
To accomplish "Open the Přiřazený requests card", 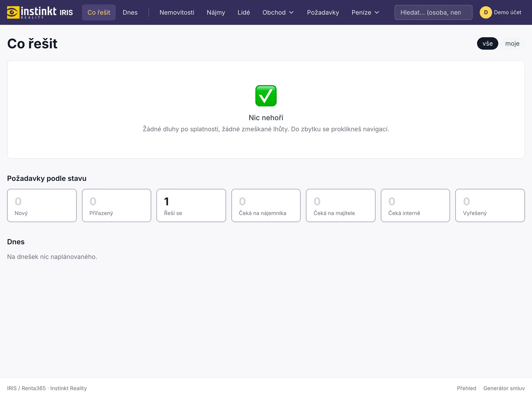I will tap(116, 205).
